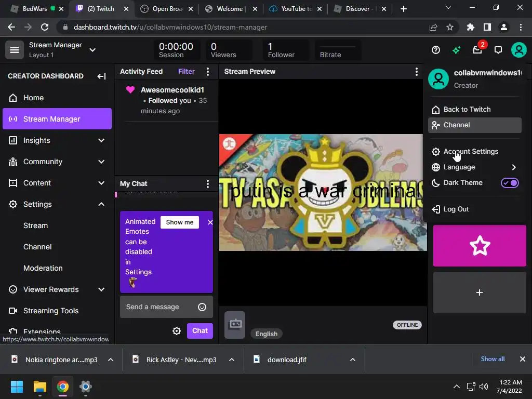
Task: Collapse the Settings section
Action: tap(101, 204)
